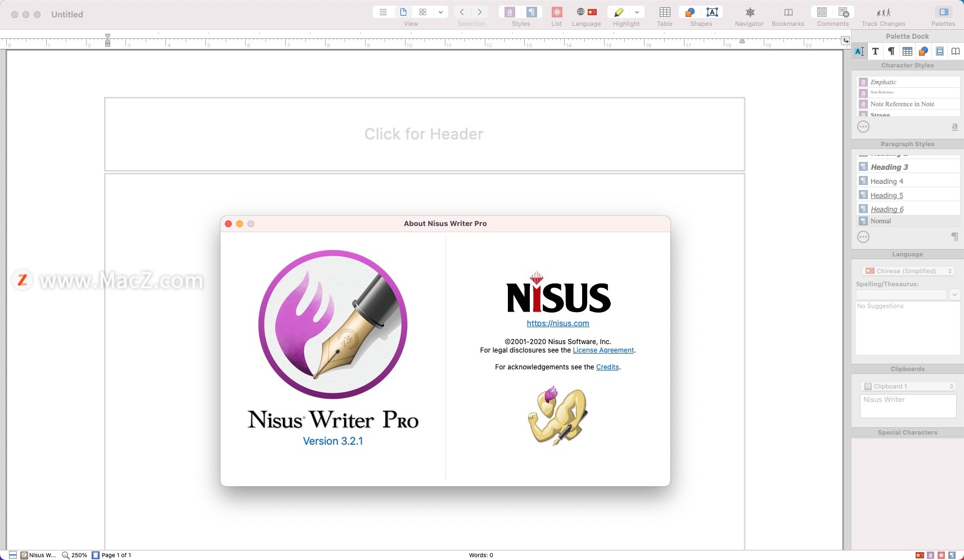
Task: Apply the Highlight marker tool
Action: click(x=619, y=12)
